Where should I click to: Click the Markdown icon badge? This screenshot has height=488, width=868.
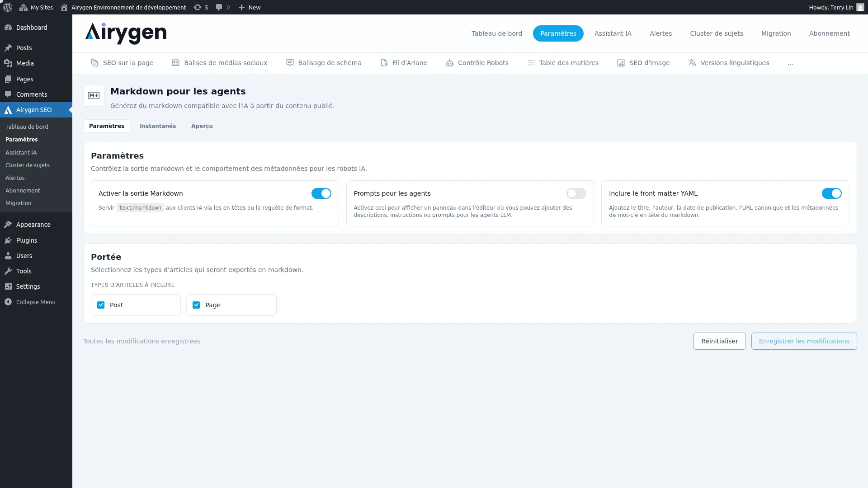(94, 96)
